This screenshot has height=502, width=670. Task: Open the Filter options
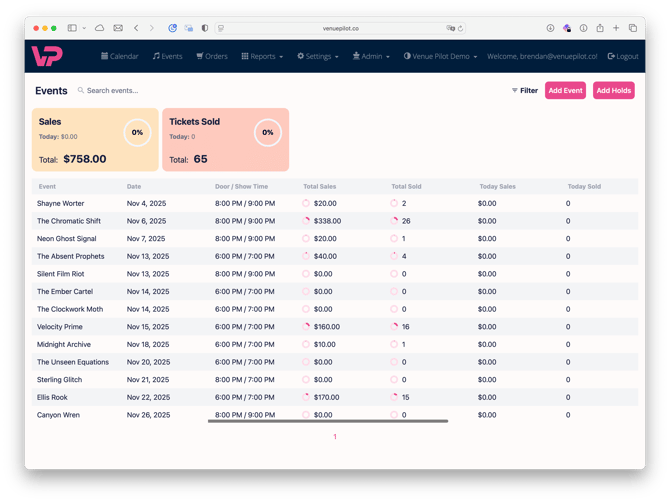point(525,91)
